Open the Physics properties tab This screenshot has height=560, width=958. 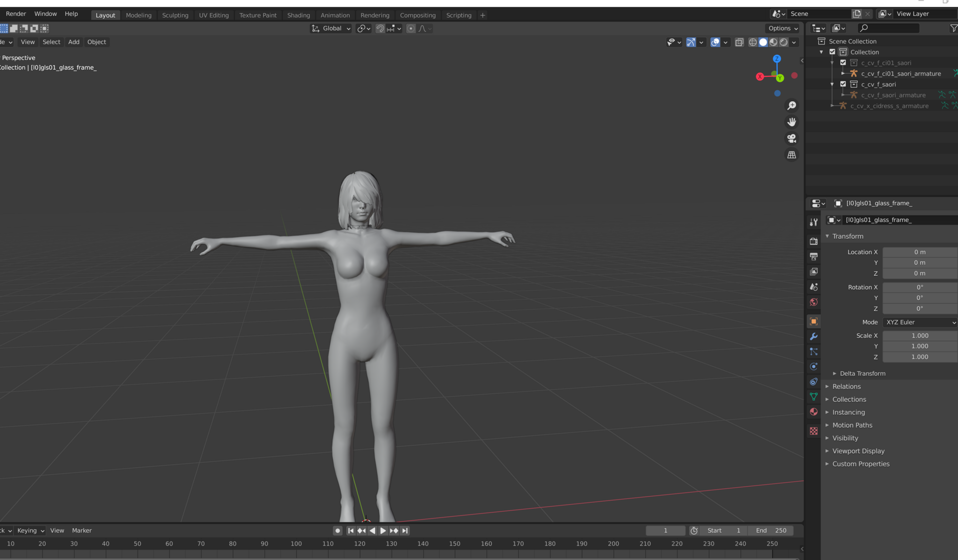(x=814, y=367)
